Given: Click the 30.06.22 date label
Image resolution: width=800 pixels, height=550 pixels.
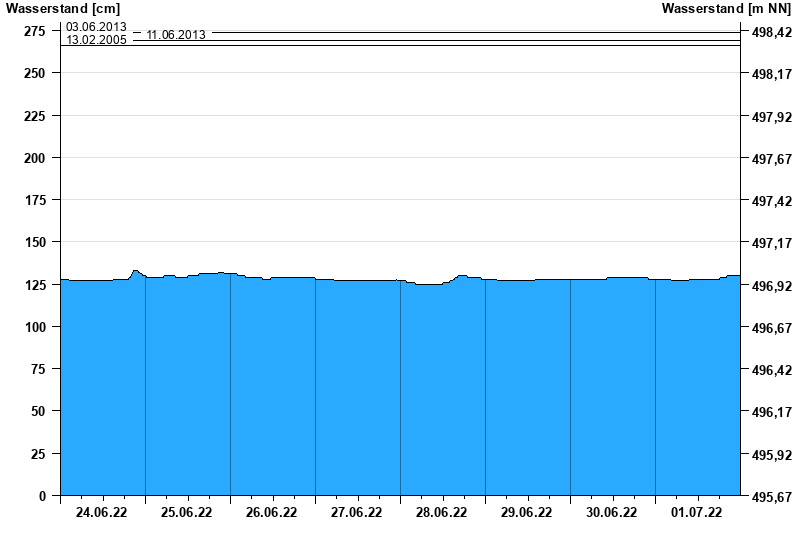Looking at the screenshot, I should (612, 513).
